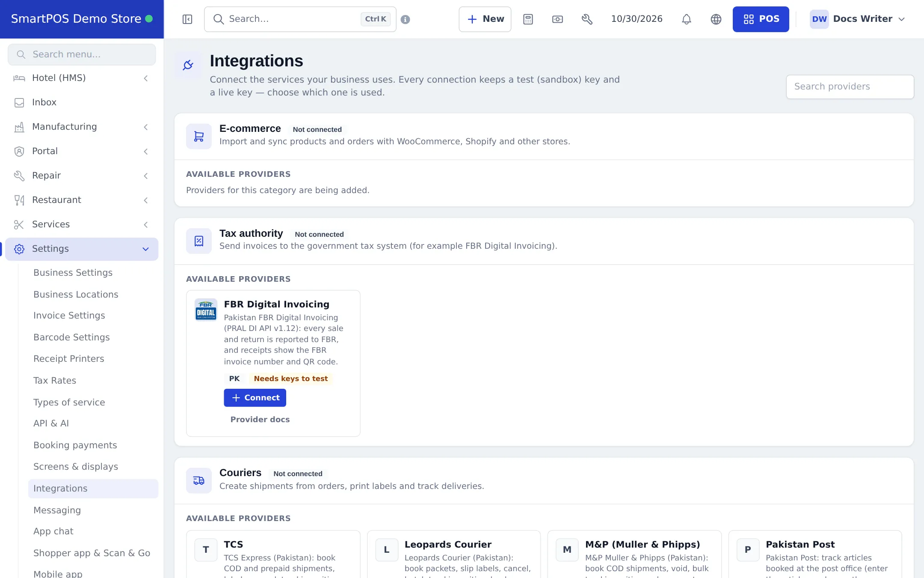924x578 pixels.
Task: Click the search info icon
Action: [x=406, y=19]
